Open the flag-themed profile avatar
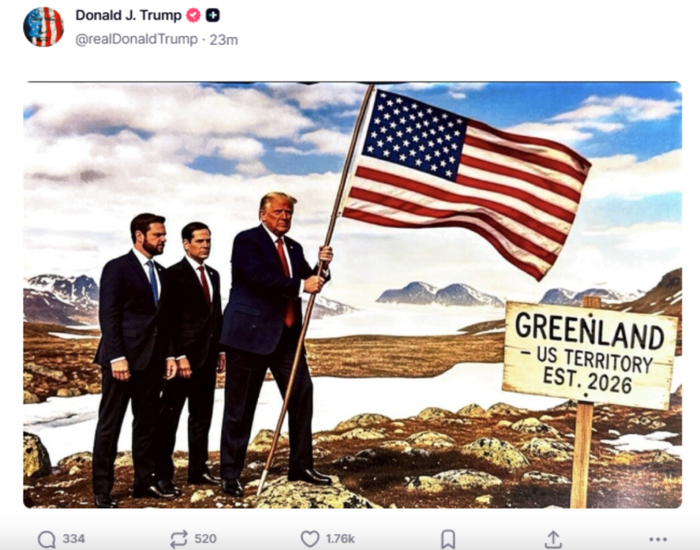The width and height of the screenshot is (700, 550). click(43, 27)
